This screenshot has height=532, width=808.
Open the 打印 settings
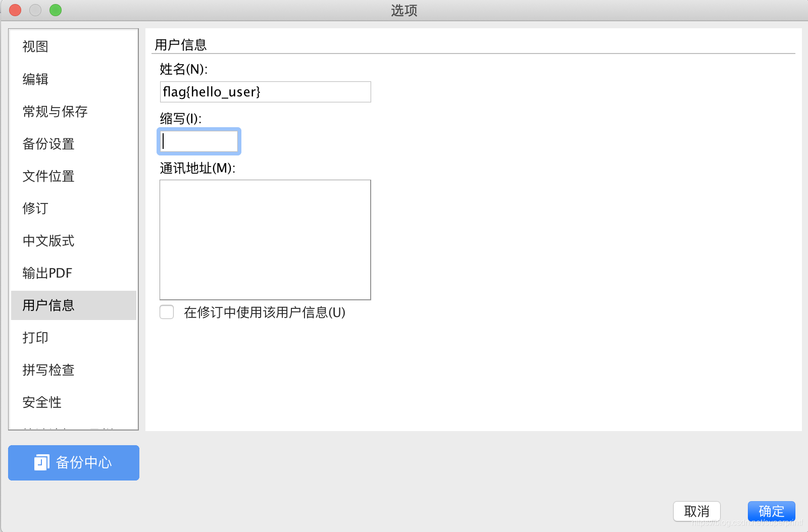(x=74, y=338)
